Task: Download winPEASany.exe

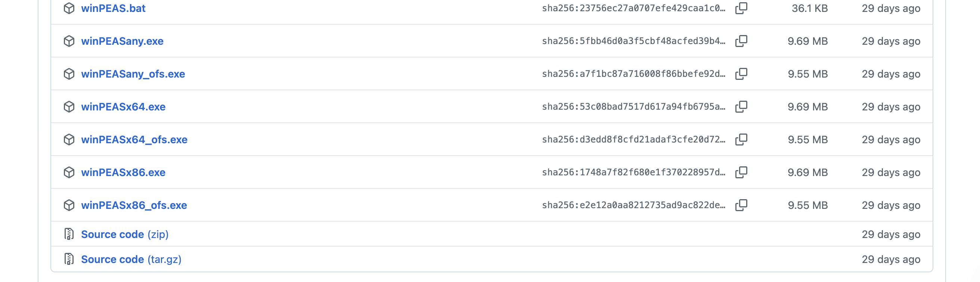Action: pos(122,41)
